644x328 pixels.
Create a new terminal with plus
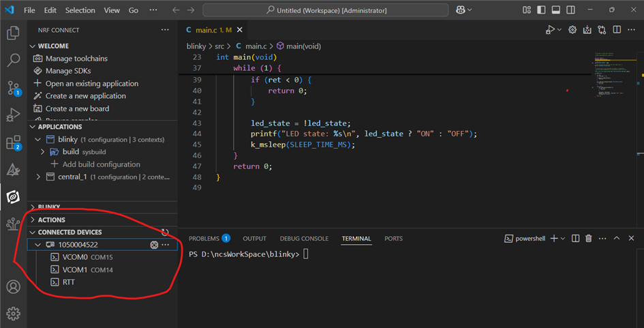pyautogui.click(x=553, y=239)
